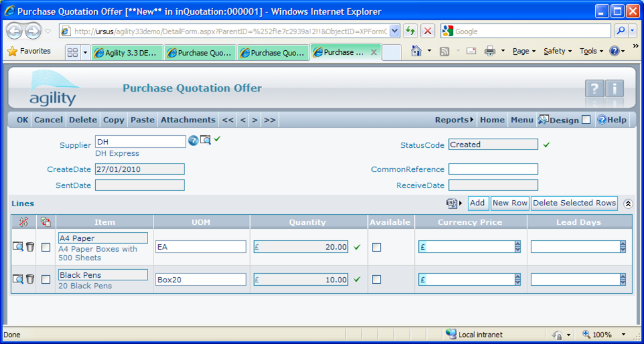Open the lookup icon on A4 Paper row
The width and height of the screenshot is (644, 344).
[x=18, y=247]
